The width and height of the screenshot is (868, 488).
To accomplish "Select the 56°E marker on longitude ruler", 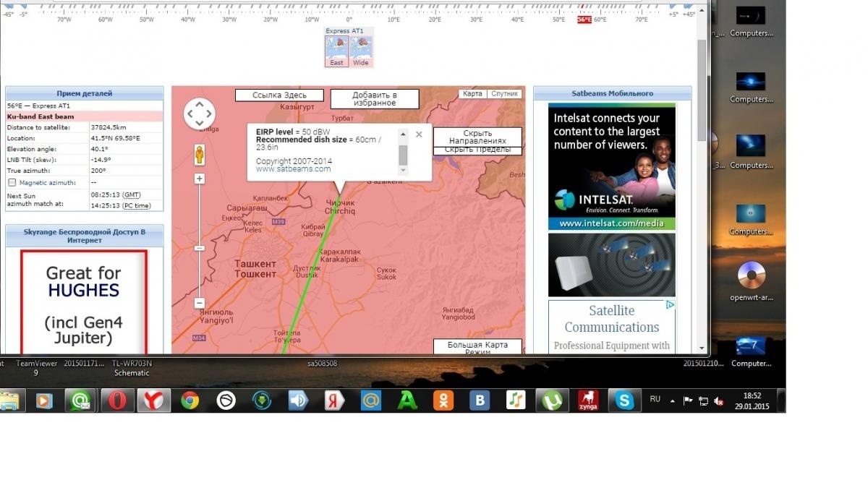I will (x=584, y=20).
